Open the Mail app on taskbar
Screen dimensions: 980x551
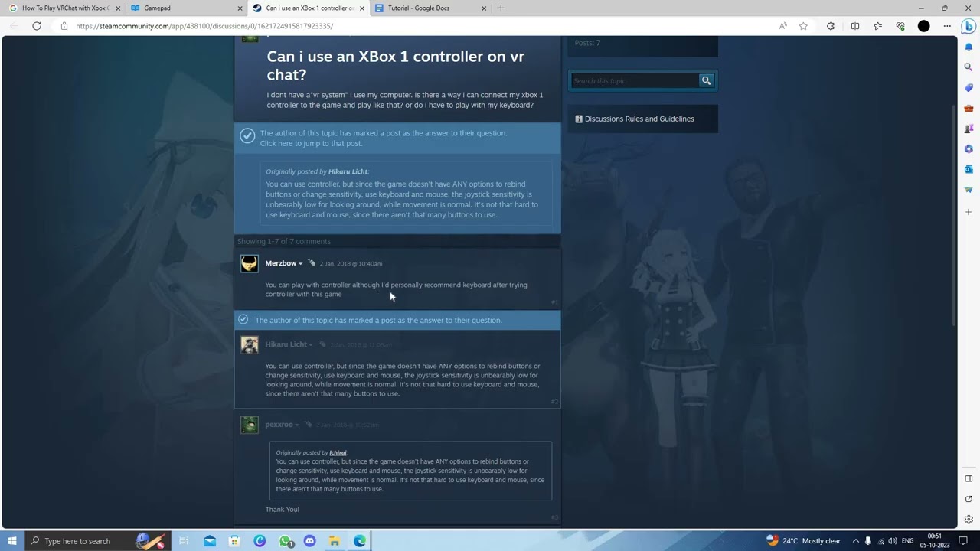[x=210, y=541]
